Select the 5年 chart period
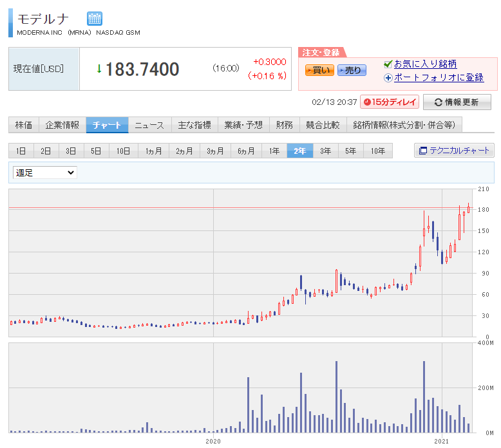Viewport: 501px width, 448px height. click(350, 151)
